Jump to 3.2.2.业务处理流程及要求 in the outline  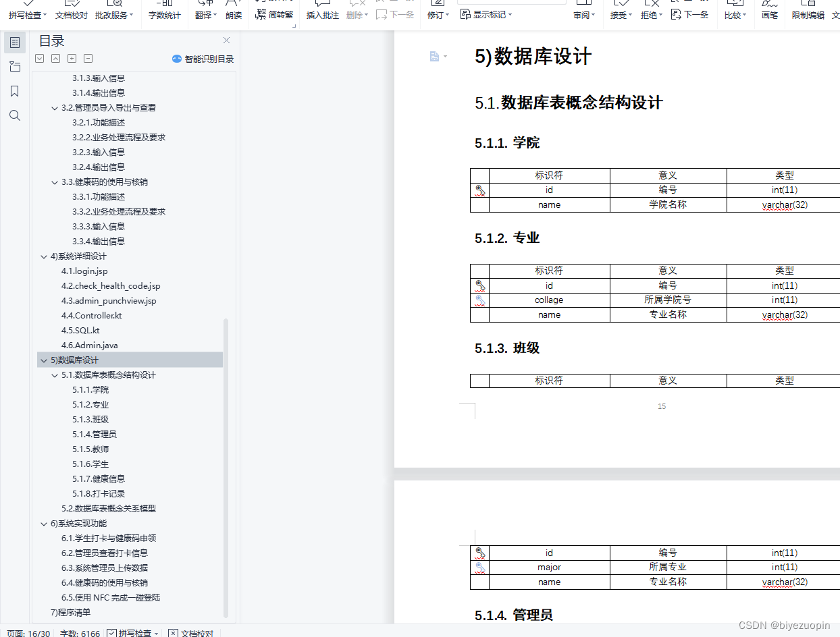click(119, 138)
